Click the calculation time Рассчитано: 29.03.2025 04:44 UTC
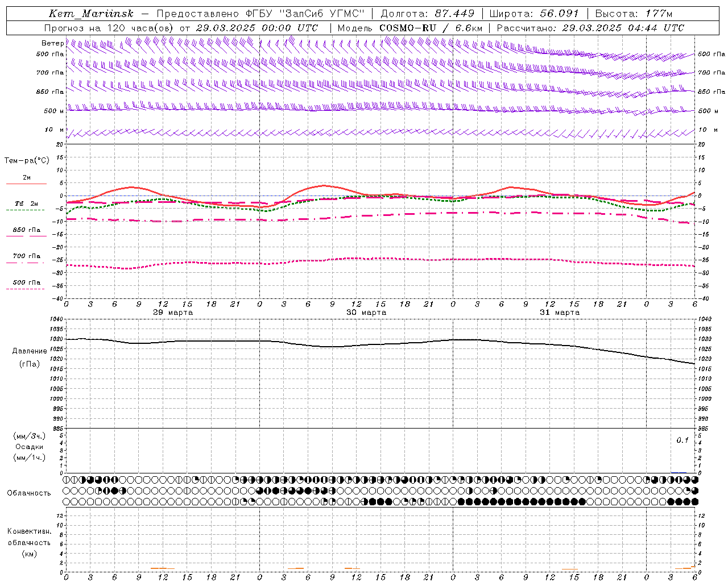The image size is (728, 582). (590, 28)
